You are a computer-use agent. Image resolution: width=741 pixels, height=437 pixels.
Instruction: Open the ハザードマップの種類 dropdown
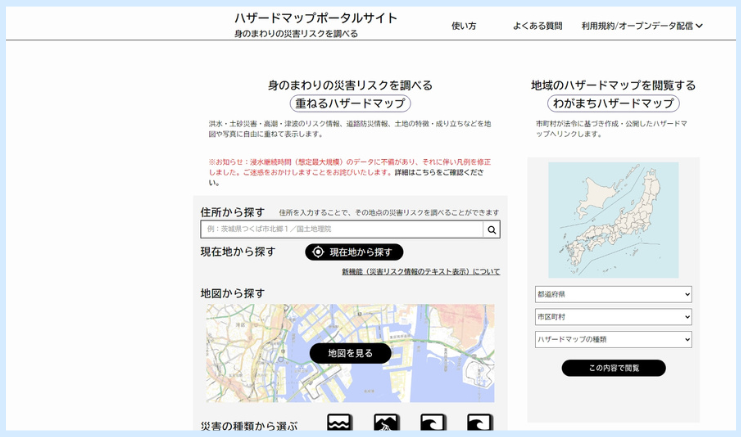tap(613, 340)
